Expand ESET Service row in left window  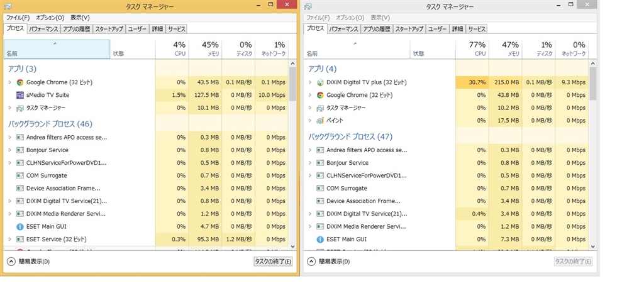pyautogui.click(x=10, y=239)
